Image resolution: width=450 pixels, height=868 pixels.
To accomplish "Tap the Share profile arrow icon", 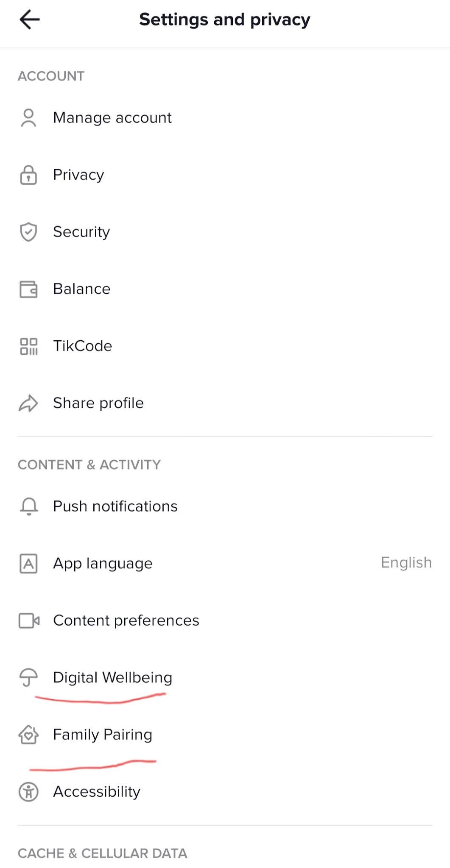I will [28, 403].
